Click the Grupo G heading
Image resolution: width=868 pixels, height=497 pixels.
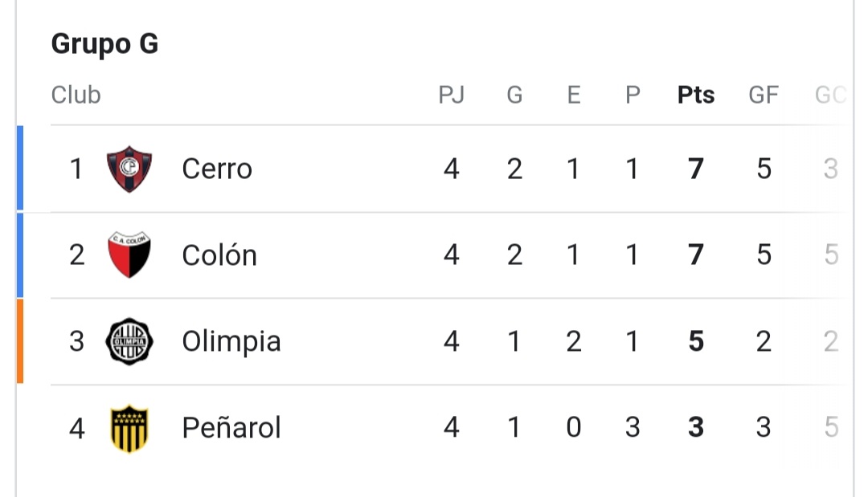click(104, 43)
